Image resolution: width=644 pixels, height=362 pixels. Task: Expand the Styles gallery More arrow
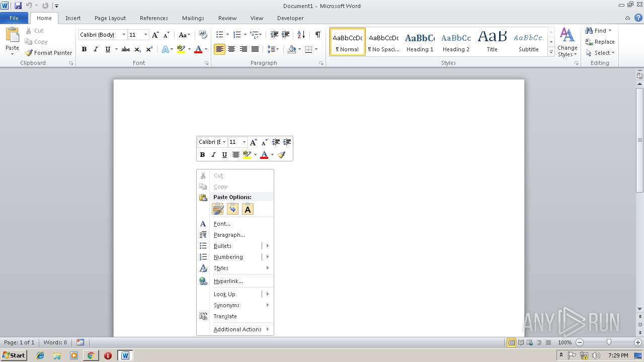(x=551, y=52)
